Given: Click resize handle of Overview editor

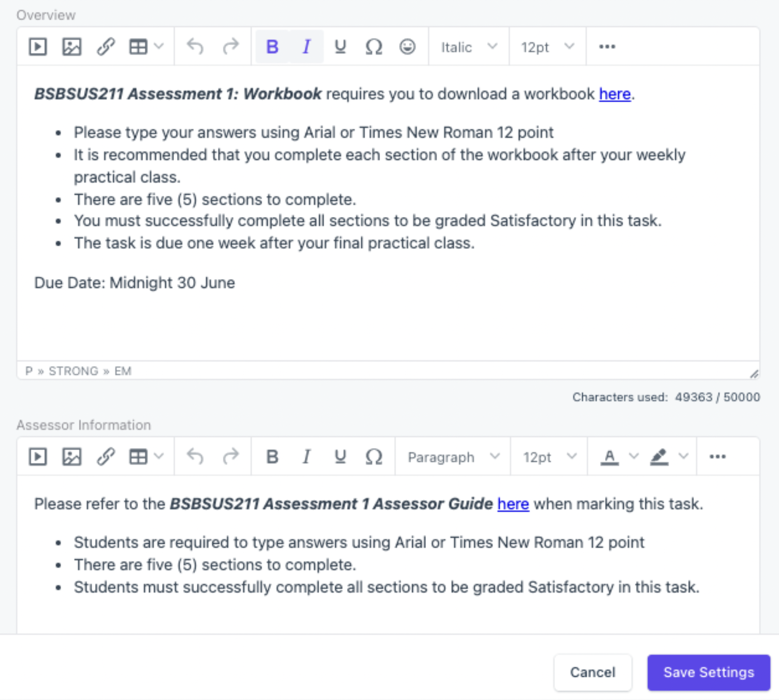Looking at the screenshot, I should click(754, 374).
